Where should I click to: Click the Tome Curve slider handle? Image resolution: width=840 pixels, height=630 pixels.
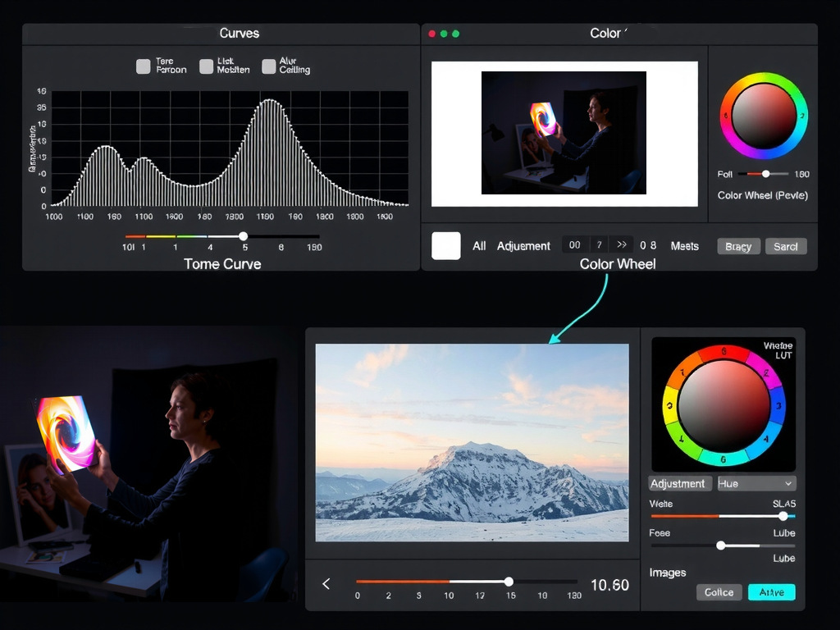[243, 236]
